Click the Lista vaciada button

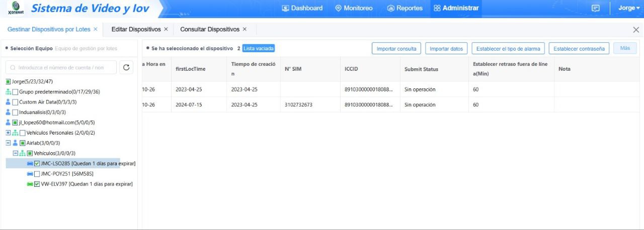coord(259,49)
